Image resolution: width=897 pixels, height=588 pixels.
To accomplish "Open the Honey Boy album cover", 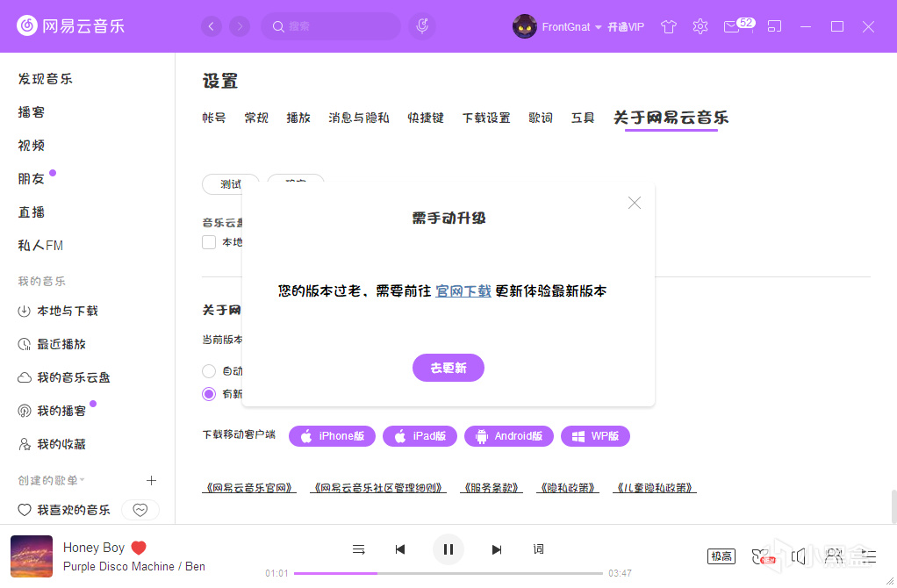I will (x=32, y=556).
